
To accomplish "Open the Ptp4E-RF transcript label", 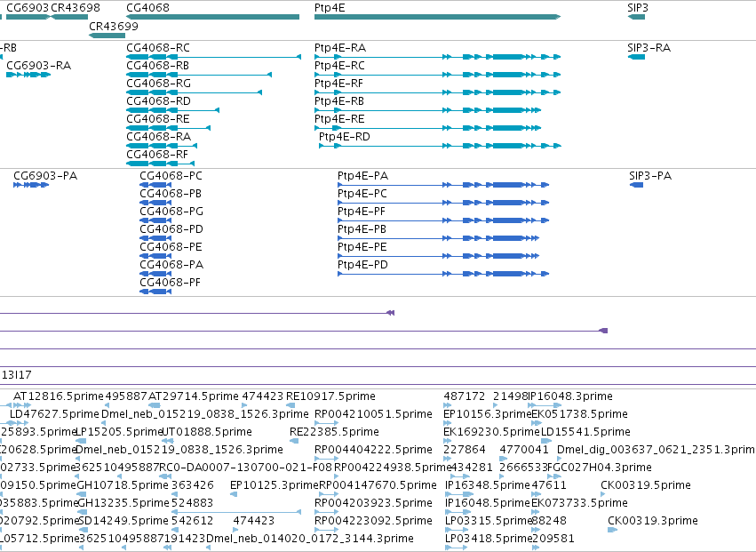I will (x=339, y=84).
